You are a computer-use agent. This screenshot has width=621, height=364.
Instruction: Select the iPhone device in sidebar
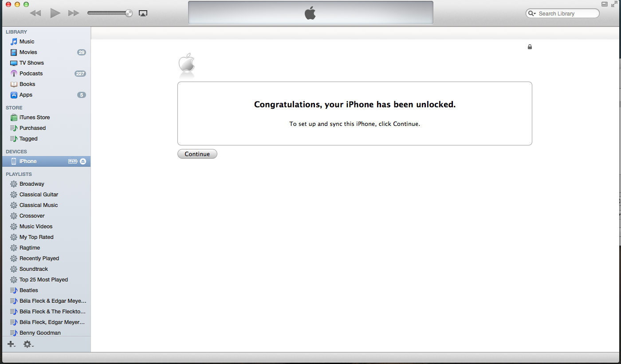[x=46, y=161]
